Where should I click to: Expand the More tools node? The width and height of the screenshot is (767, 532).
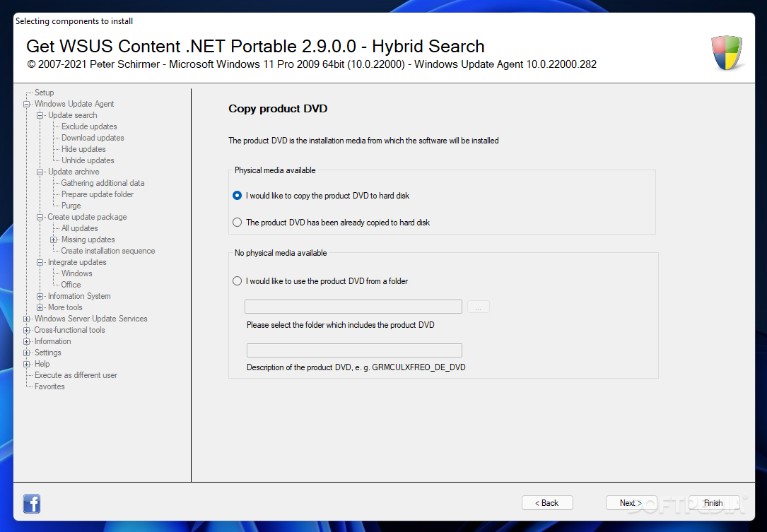40,307
